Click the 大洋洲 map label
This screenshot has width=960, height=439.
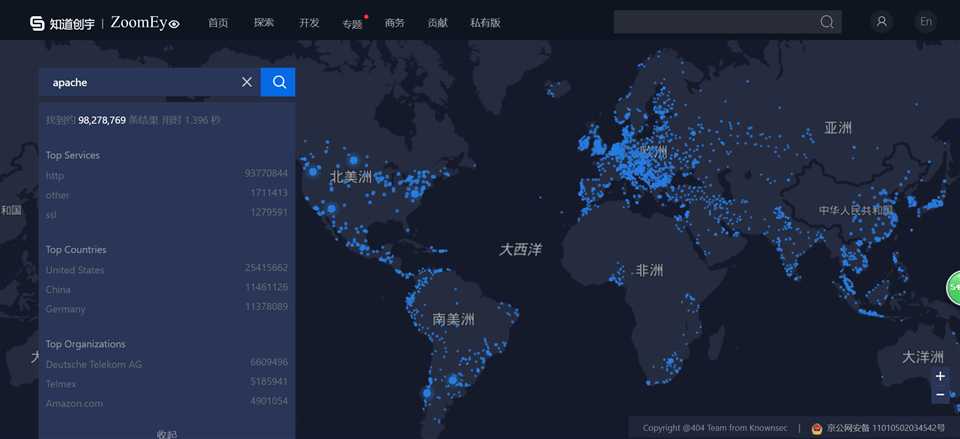point(923,357)
